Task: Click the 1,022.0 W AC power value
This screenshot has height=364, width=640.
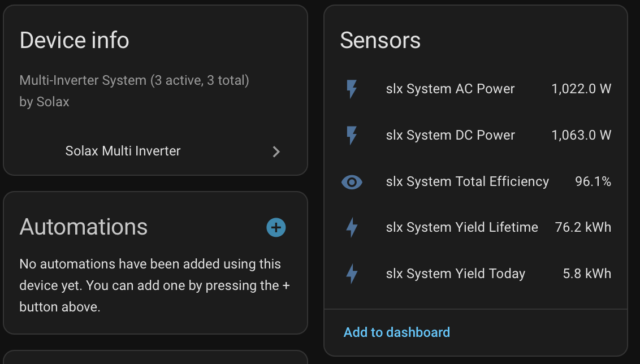Action: (581, 89)
